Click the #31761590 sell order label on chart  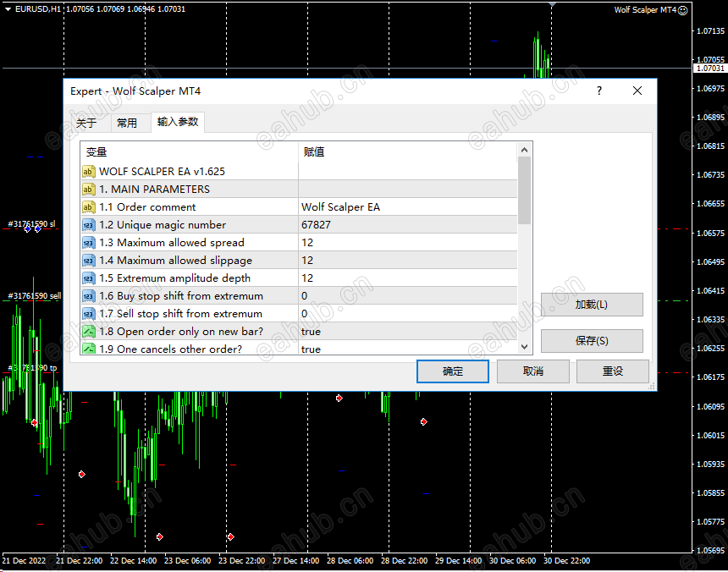tap(35, 295)
